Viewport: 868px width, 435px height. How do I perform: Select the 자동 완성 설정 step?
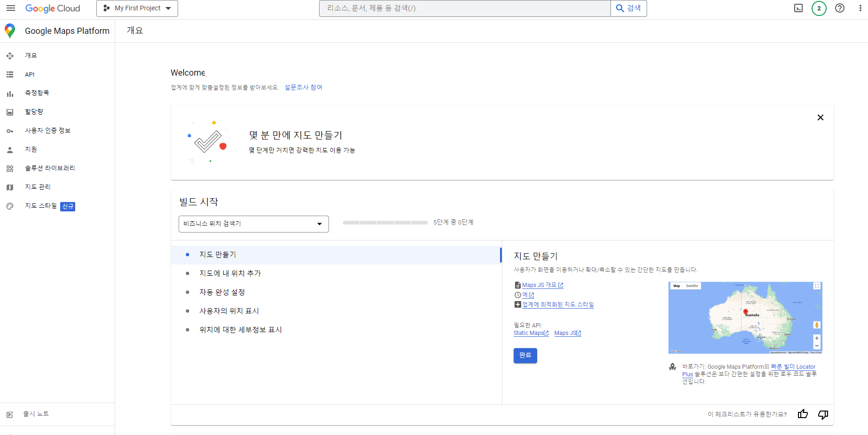pos(336,292)
